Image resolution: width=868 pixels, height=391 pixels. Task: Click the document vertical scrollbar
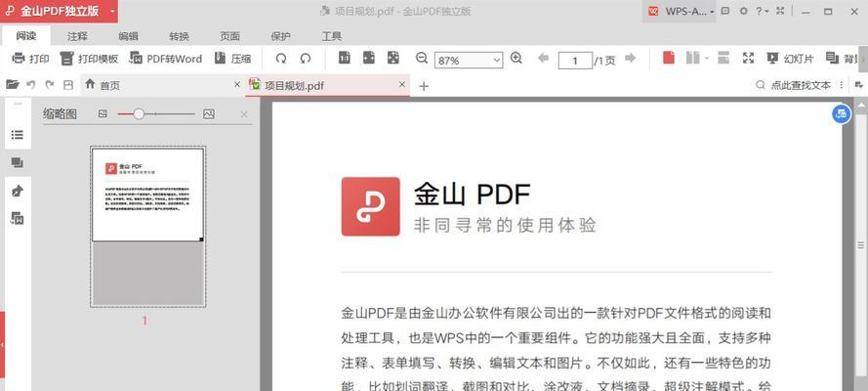pos(861,244)
